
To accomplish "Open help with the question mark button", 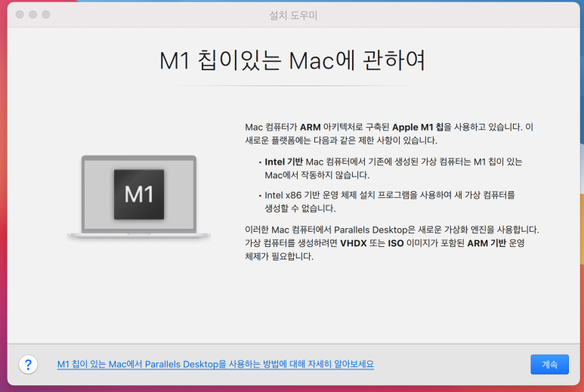I will point(28,364).
